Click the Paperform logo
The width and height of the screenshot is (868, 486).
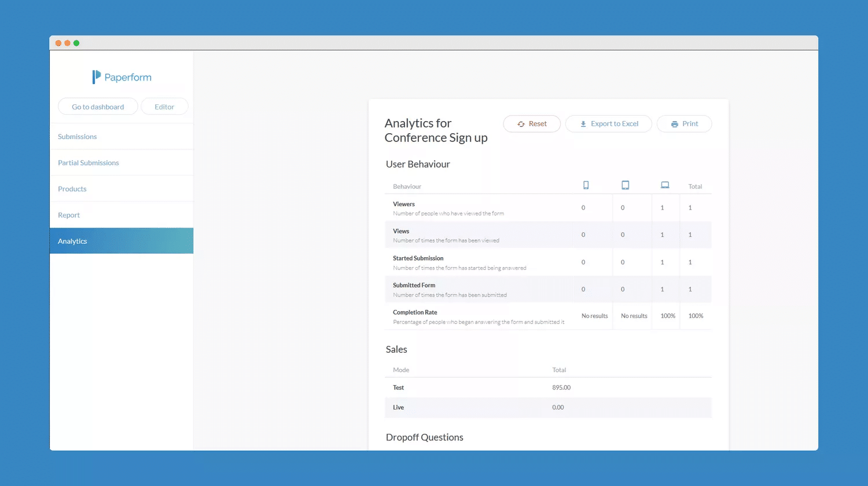[122, 76]
